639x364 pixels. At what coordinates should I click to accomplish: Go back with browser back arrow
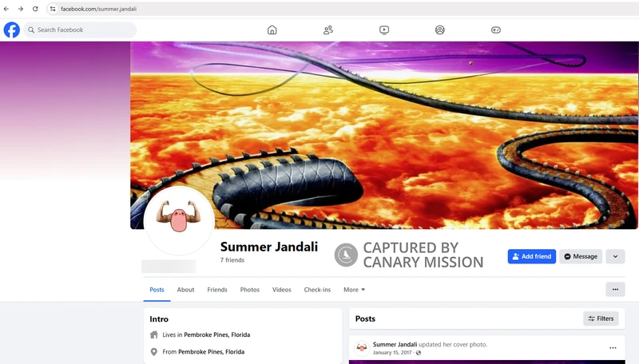(6, 9)
